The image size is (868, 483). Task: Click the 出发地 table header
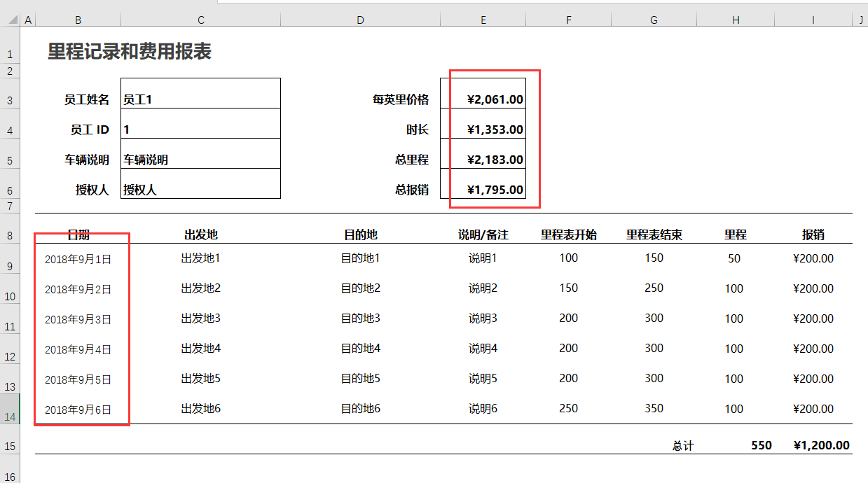(x=201, y=235)
